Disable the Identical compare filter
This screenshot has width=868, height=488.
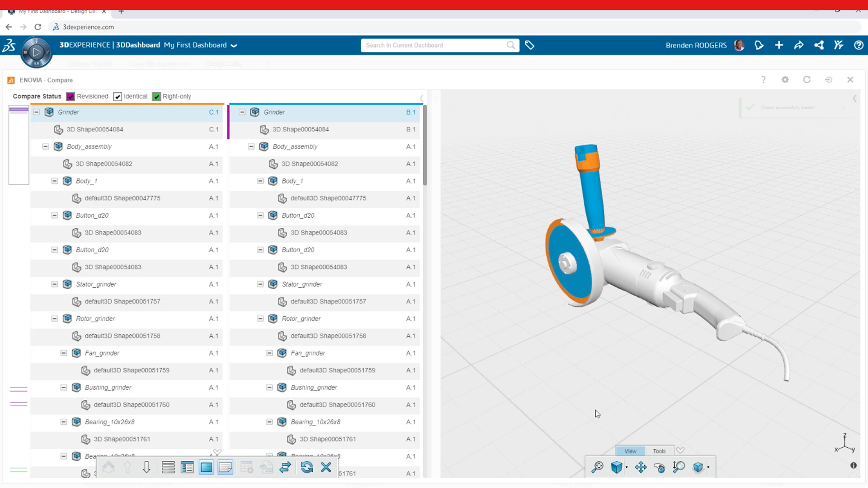pos(118,96)
